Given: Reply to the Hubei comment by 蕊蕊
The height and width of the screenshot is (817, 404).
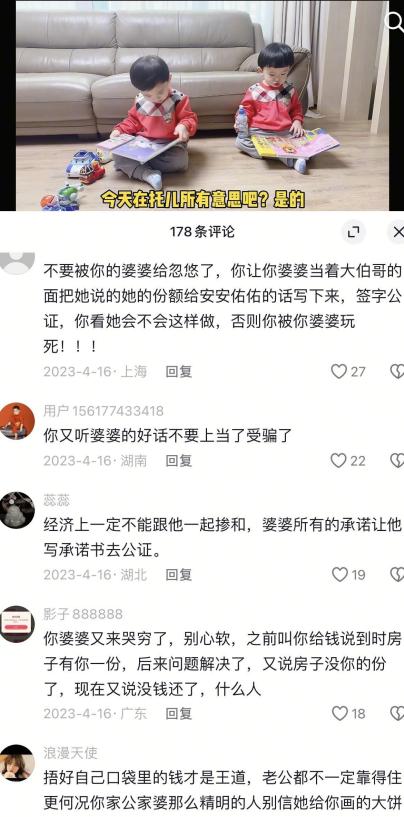Looking at the screenshot, I should (179, 575).
